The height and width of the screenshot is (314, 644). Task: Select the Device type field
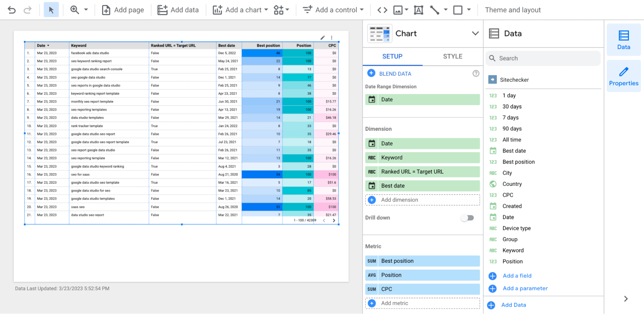[x=516, y=228]
